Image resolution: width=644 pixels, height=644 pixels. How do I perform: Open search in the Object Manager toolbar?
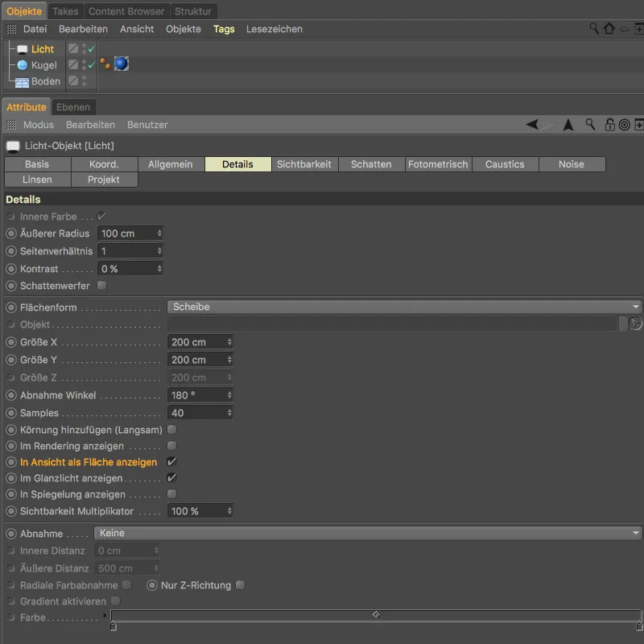pos(594,29)
